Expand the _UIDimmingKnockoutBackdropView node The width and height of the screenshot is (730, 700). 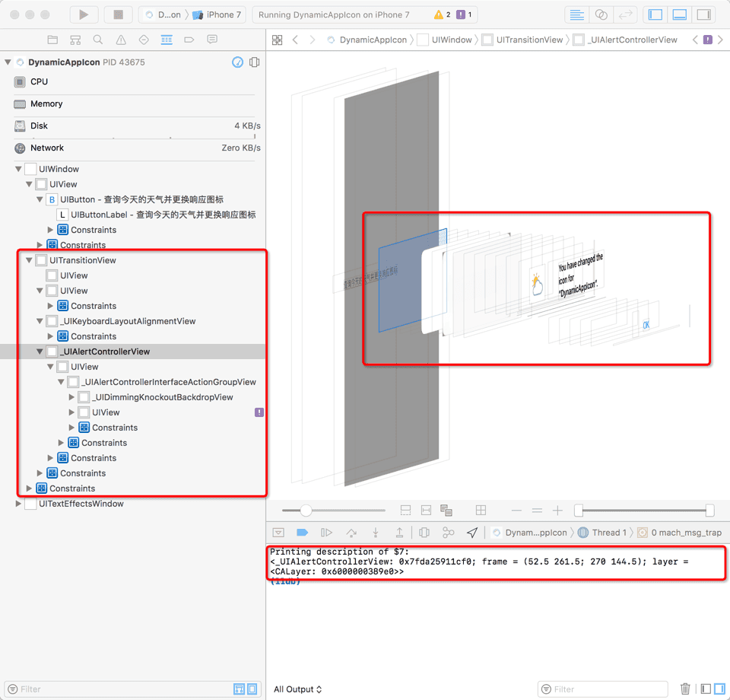pyautogui.click(x=71, y=397)
